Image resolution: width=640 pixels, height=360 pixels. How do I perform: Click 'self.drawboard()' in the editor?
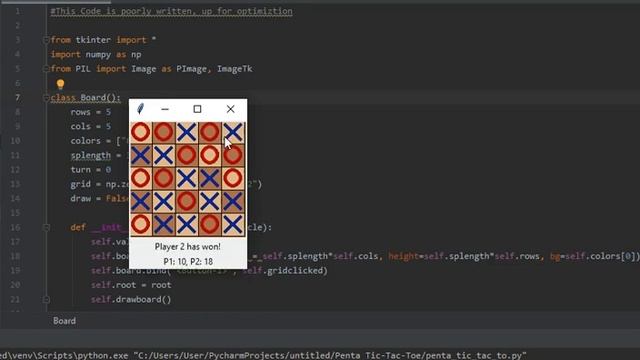[131, 300]
